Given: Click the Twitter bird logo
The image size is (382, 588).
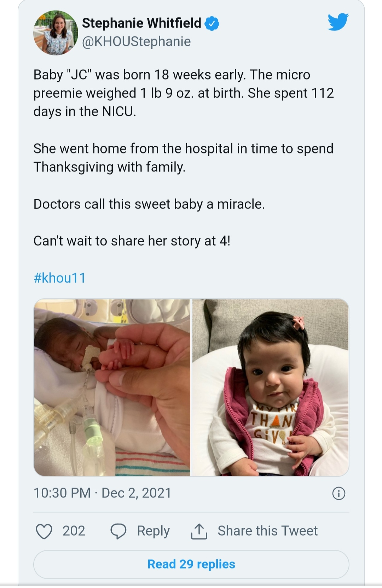Looking at the screenshot, I should pos(338,22).
